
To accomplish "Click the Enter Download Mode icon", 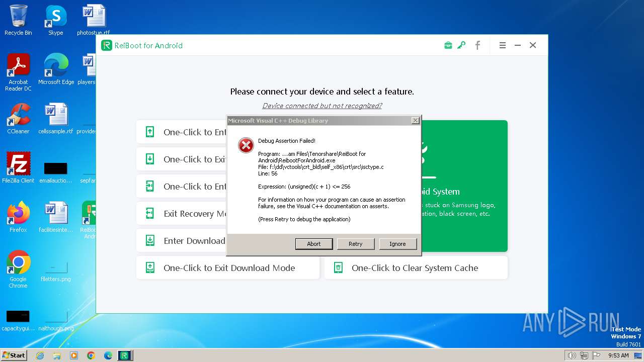I will tap(150, 241).
